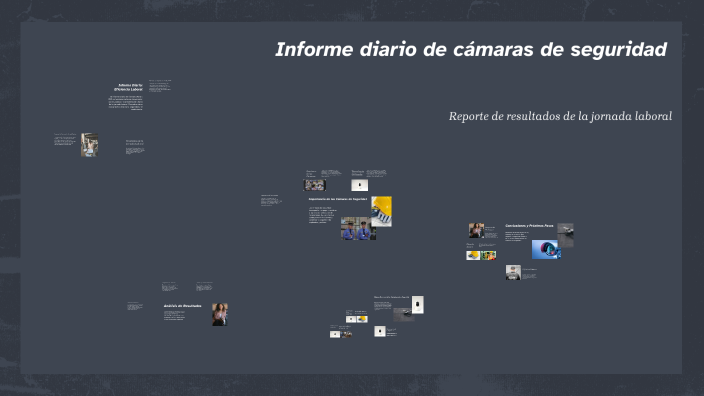Select the two security guards photo
Viewport: 704px width, 396px height.
pos(358,229)
